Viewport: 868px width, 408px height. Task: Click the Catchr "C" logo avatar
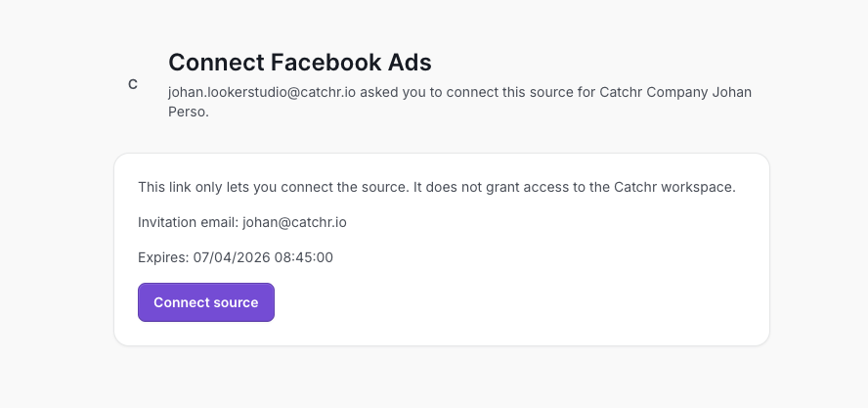(x=133, y=85)
